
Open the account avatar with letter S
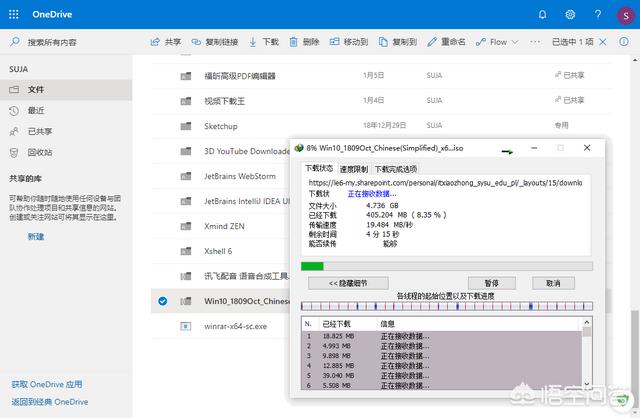pos(625,16)
